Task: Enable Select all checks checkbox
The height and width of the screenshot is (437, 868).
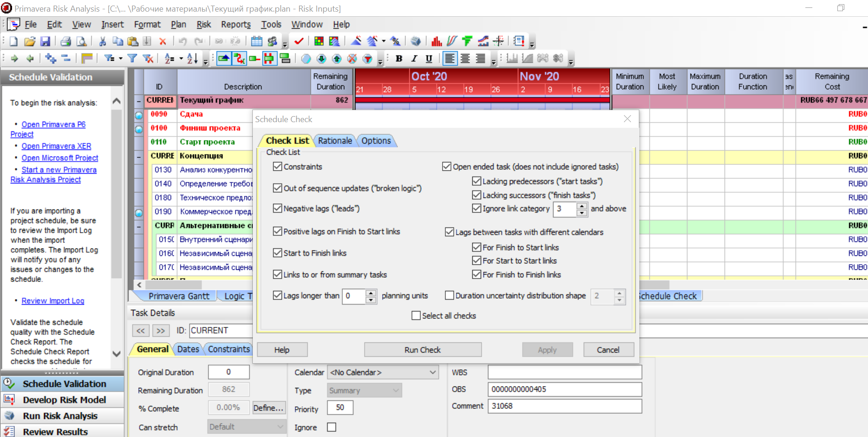Action: [x=416, y=316]
